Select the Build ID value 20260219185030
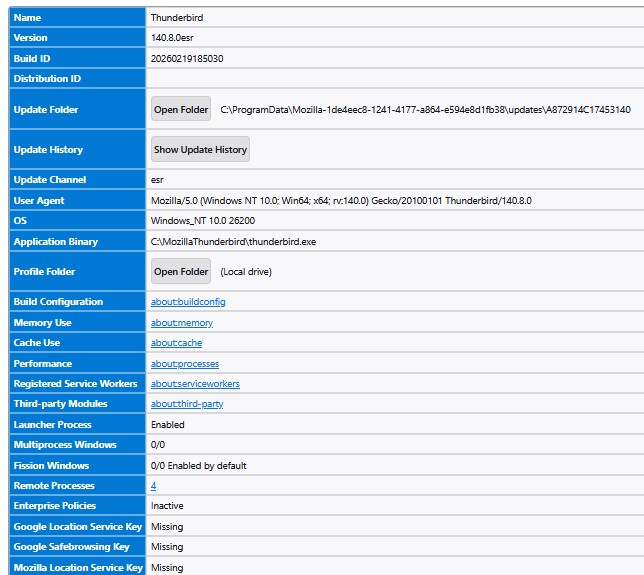This screenshot has height=575, width=644. pyautogui.click(x=187, y=58)
